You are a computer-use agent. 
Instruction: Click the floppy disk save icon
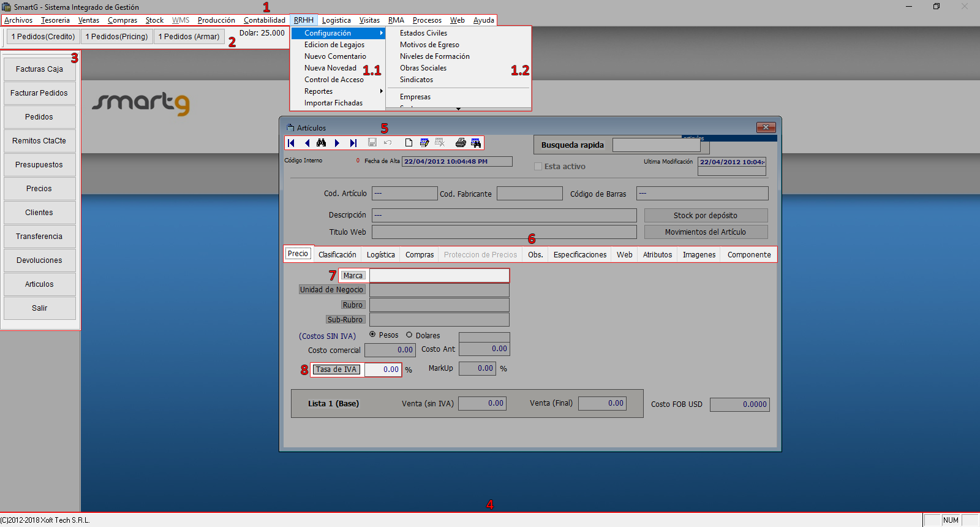372,143
